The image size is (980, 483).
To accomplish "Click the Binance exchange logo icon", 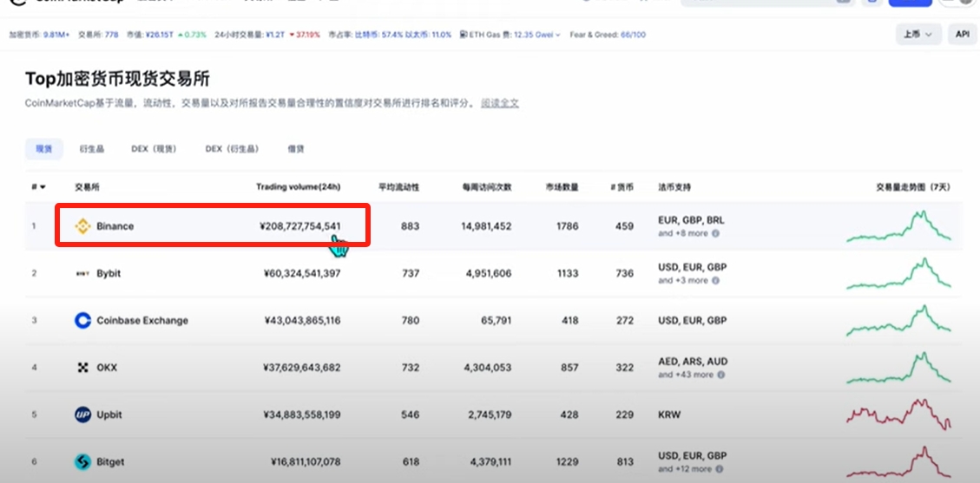I will point(83,226).
